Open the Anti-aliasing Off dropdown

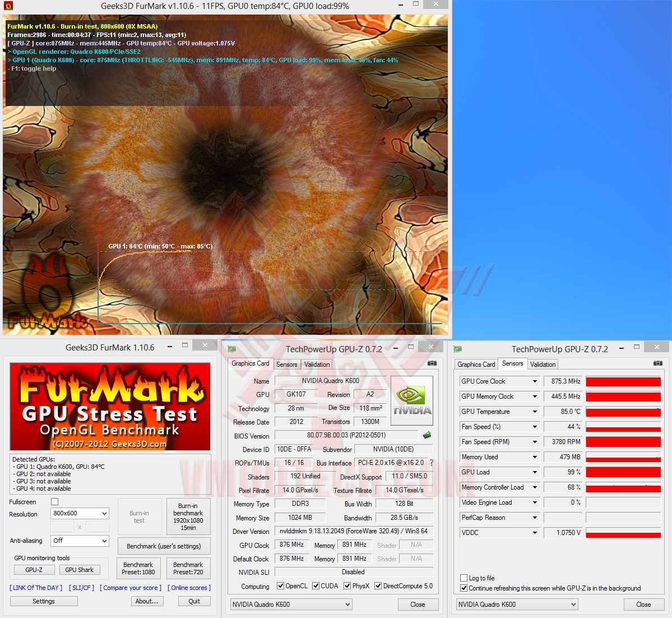pyautogui.click(x=80, y=541)
